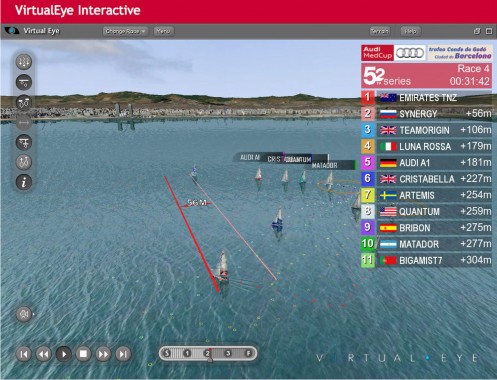
Task: Click the orange position 4 color badge
Action: coord(368,146)
